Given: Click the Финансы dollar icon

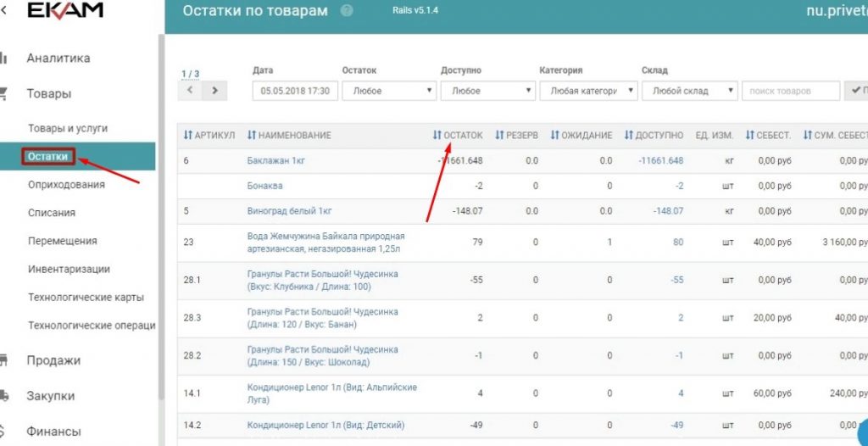Looking at the screenshot, I should (x=3, y=431).
